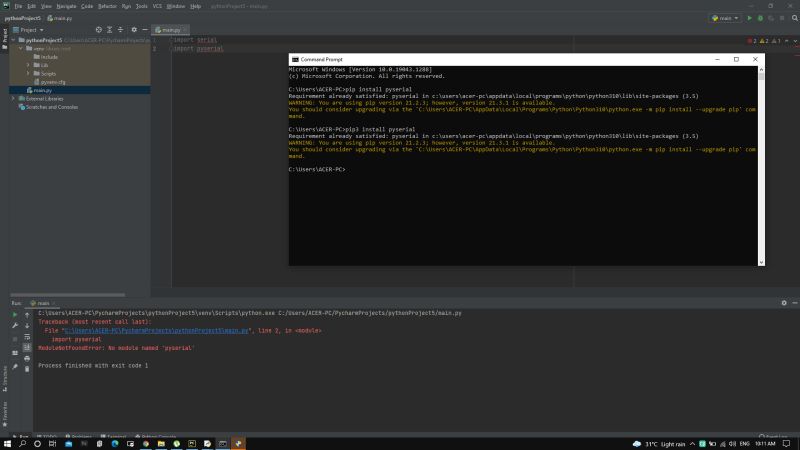Click wrench icon in Run panel

pyautogui.click(x=15, y=326)
